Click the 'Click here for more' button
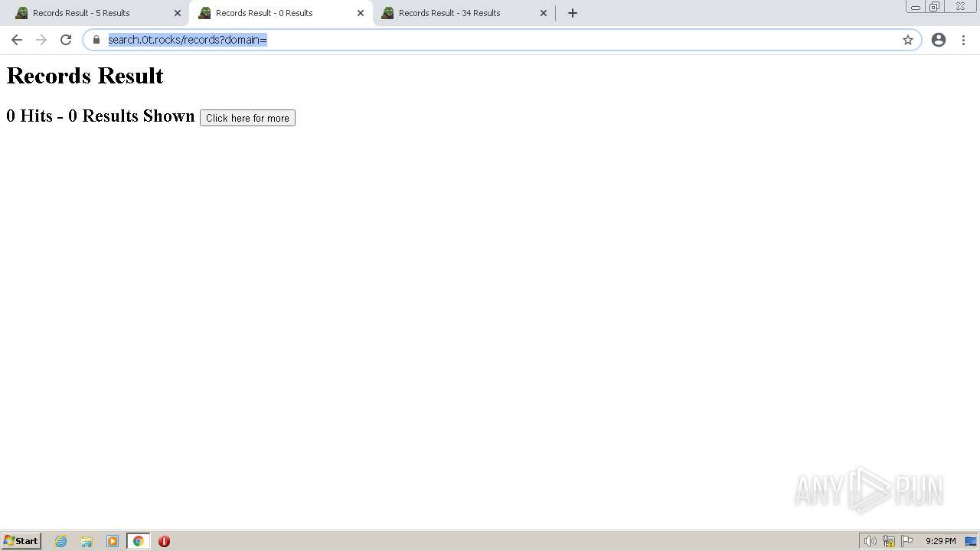 click(x=247, y=118)
